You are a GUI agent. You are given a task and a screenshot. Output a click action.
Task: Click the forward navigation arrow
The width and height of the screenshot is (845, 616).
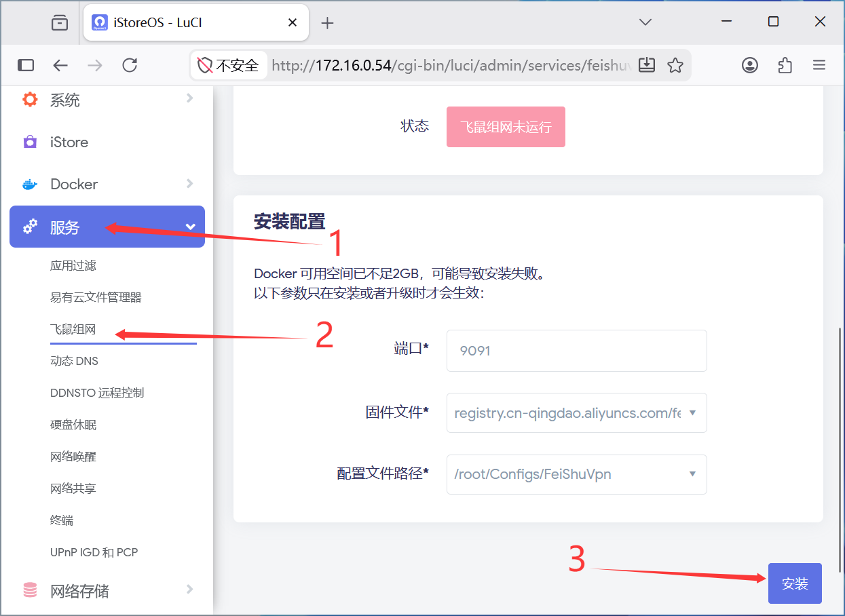pos(95,65)
